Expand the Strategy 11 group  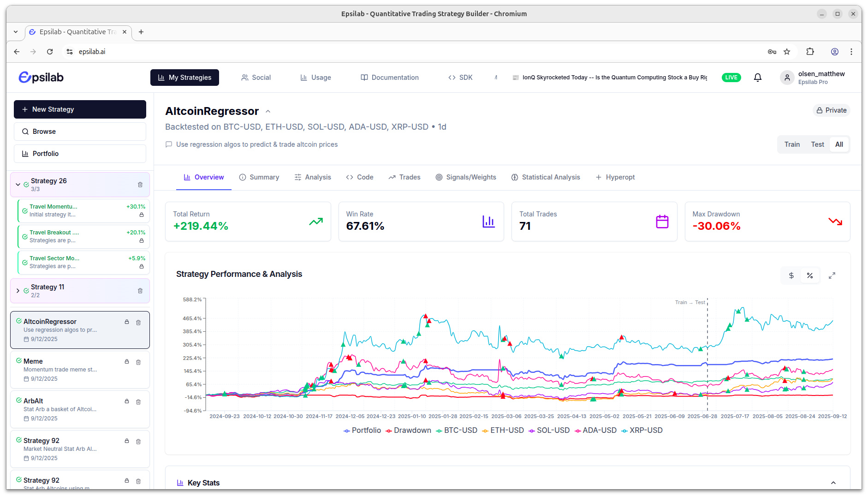click(x=18, y=291)
